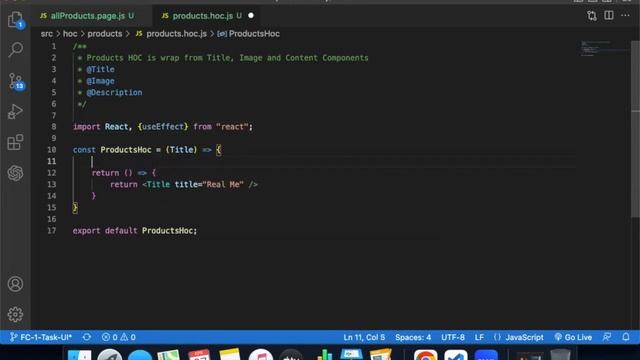Click the vertical editor scrollbar
640x360 pixels.
[x=635, y=128]
